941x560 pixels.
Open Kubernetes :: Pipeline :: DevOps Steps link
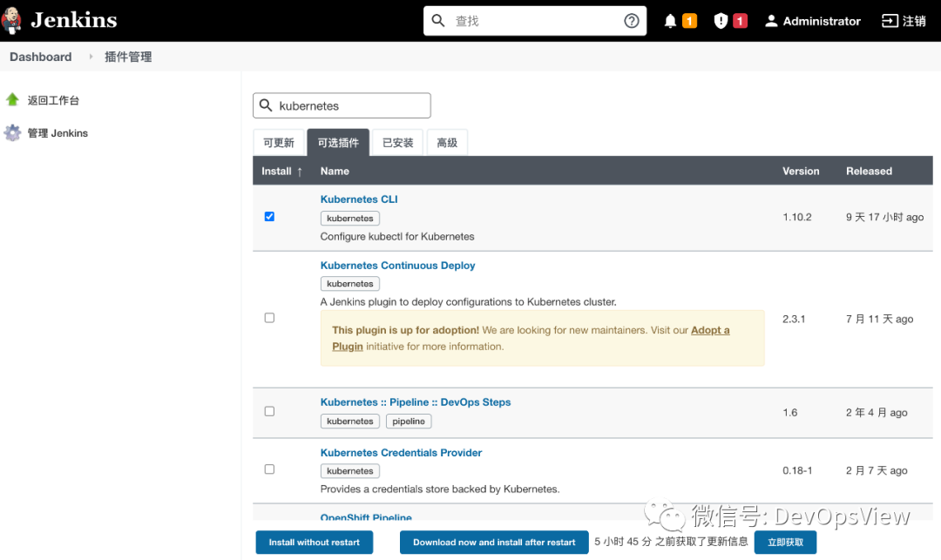416,401
